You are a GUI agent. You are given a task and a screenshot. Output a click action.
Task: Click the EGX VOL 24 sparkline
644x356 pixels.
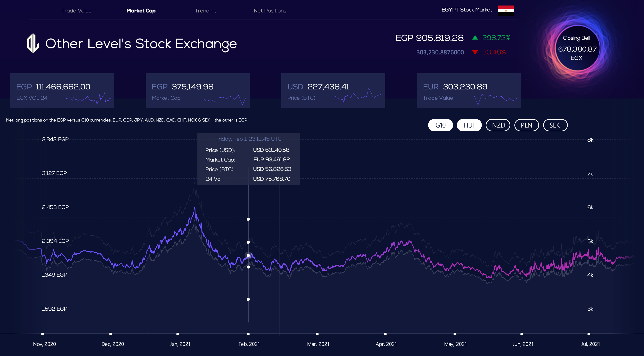[88, 98]
